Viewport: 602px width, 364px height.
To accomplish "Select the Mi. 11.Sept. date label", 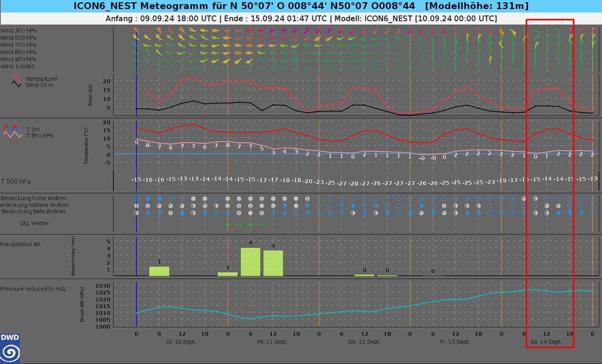I will pyautogui.click(x=272, y=342).
